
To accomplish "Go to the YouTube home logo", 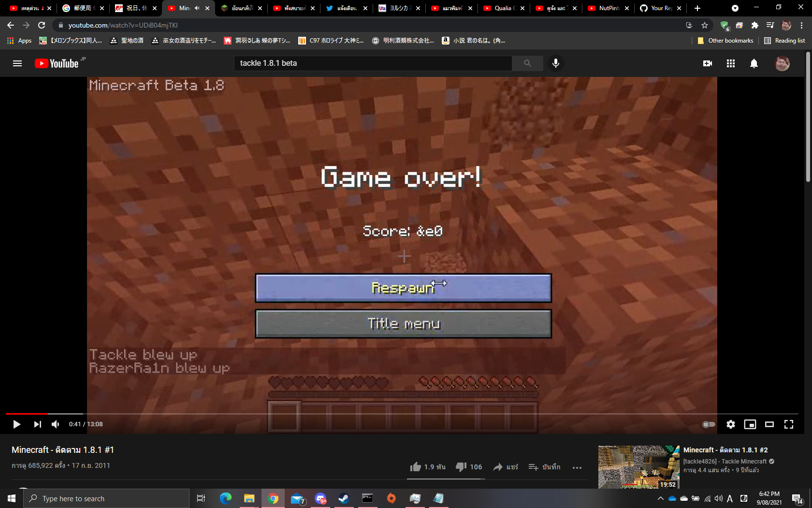I will pos(57,63).
